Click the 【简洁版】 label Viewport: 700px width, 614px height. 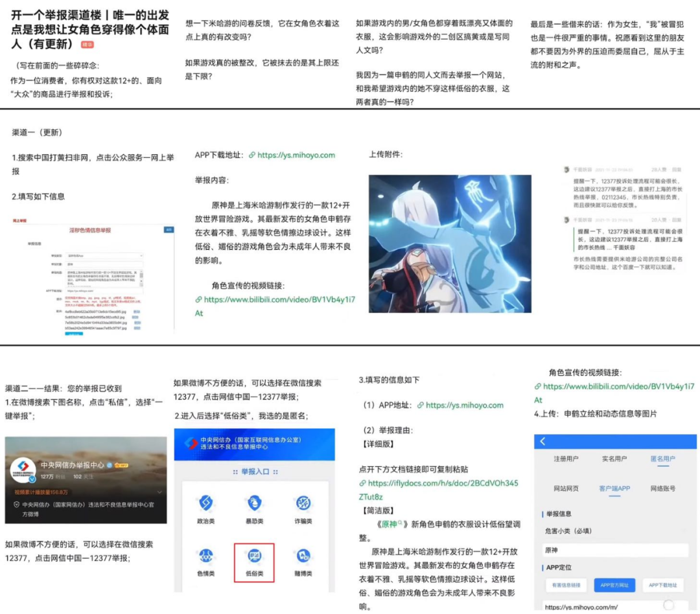378,510
